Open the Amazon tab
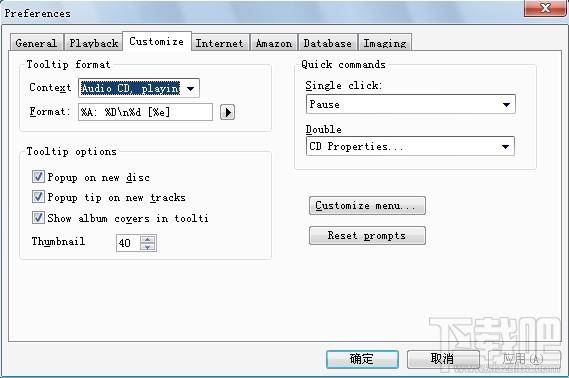This screenshot has height=378, width=569. [x=274, y=42]
